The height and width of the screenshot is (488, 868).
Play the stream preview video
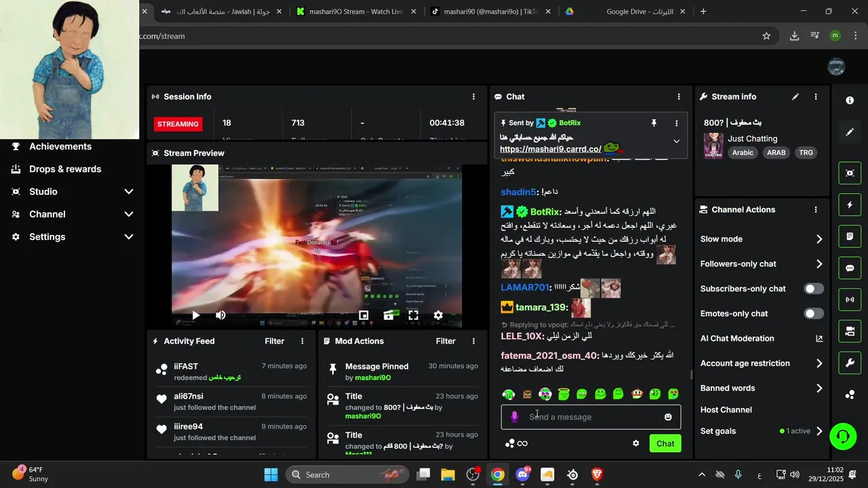(x=196, y=315)
